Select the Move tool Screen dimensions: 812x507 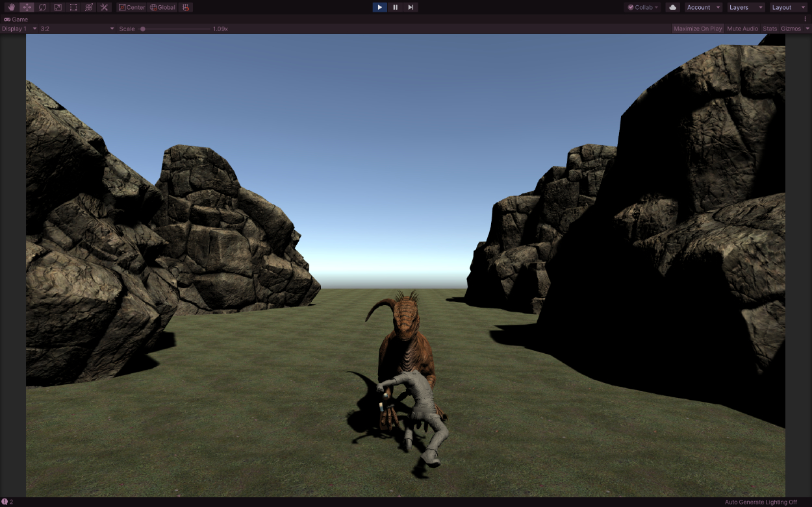pyautogui.click(x=27, y=7)
